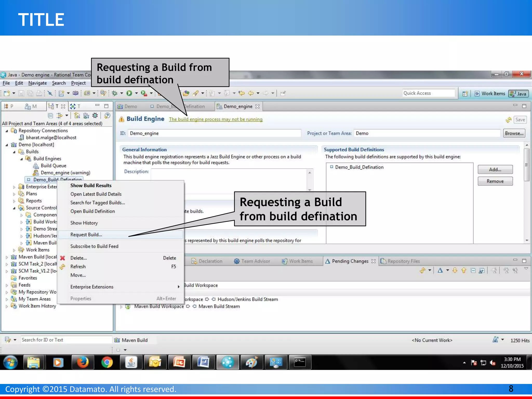532x399 pixels.
Task: Click the refresh icon beside Save button
Action: pyautogui.click(x=508, y=120)
